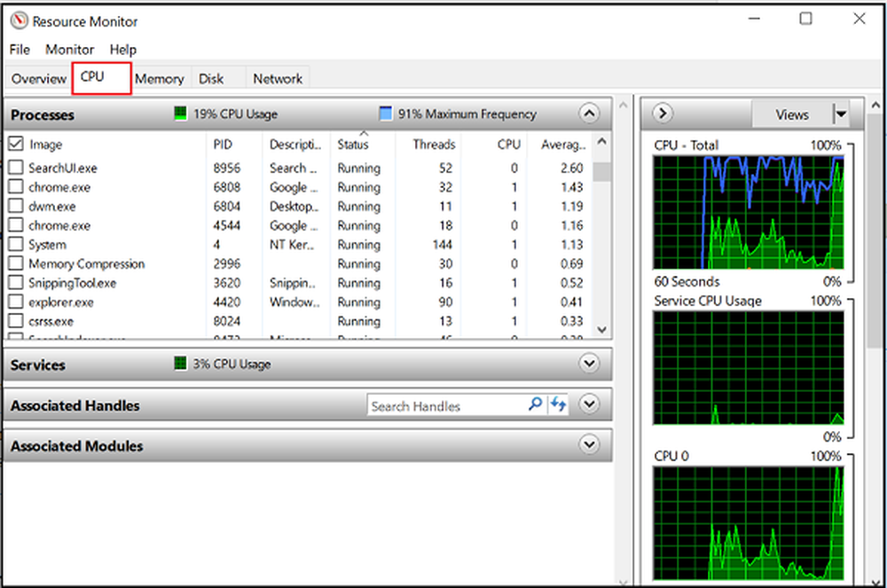Screen dimensions: 887x588
Task: Open the Monitor menu
Action: pyautogui.click(x=70, y=50)
